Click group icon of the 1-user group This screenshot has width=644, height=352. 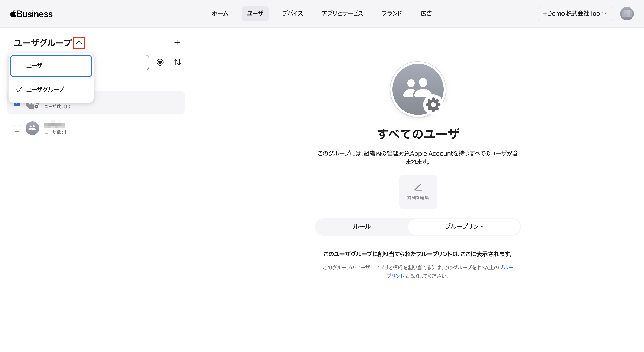[32, 128]
